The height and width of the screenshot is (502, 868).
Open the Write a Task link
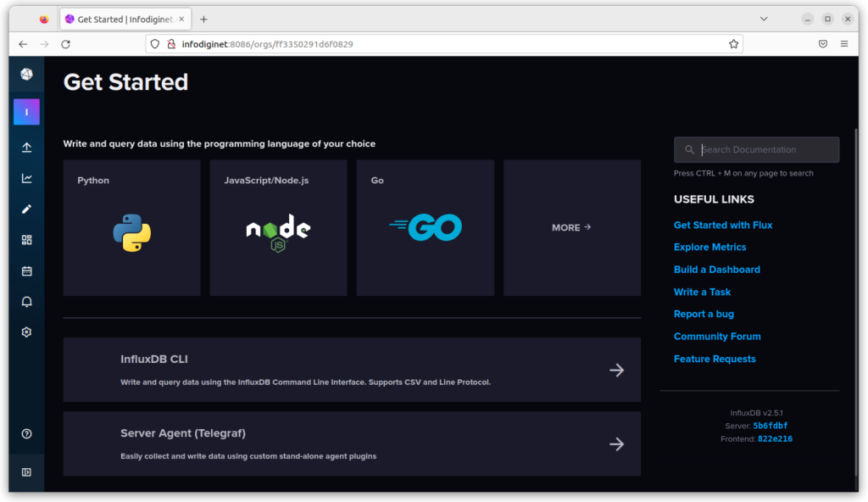(702, 292)
